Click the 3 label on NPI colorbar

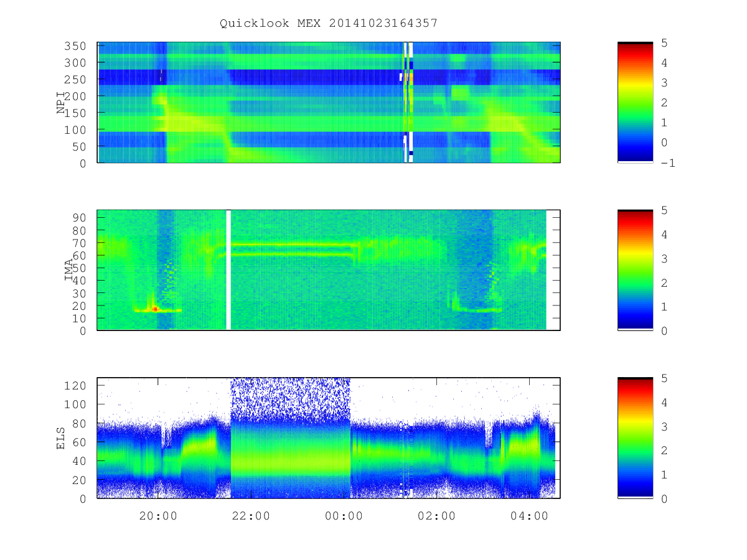[x=664, y=82]
